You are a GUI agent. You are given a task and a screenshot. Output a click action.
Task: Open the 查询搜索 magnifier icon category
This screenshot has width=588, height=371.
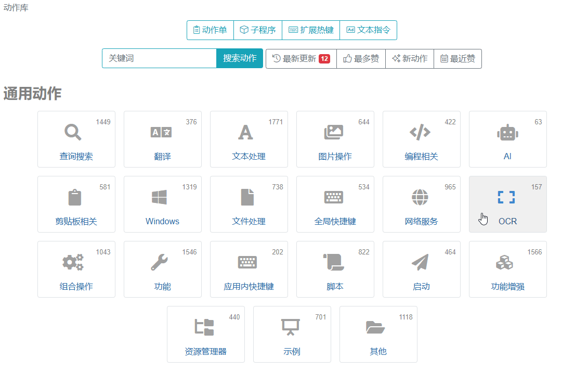click(73, 132)
